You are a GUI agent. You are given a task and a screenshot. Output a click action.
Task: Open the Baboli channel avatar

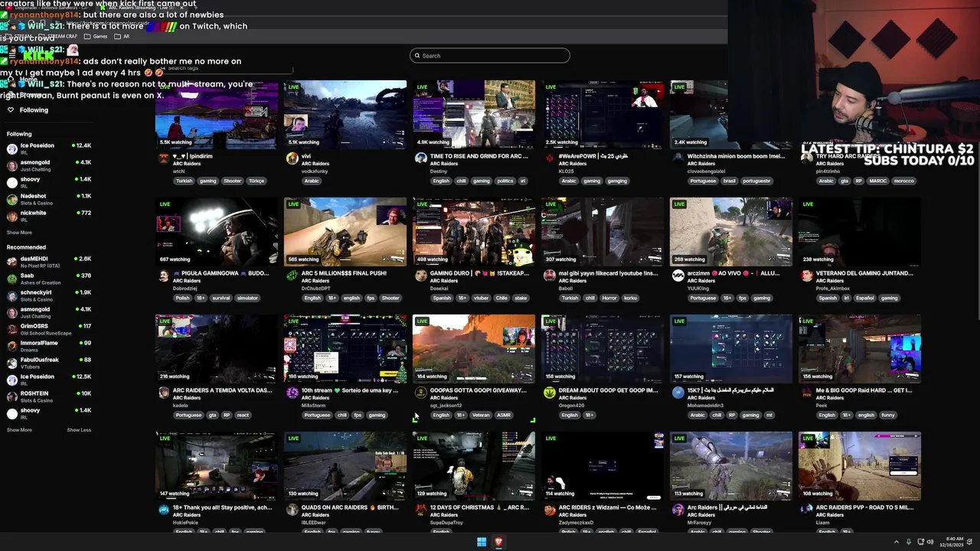point(550,275)
